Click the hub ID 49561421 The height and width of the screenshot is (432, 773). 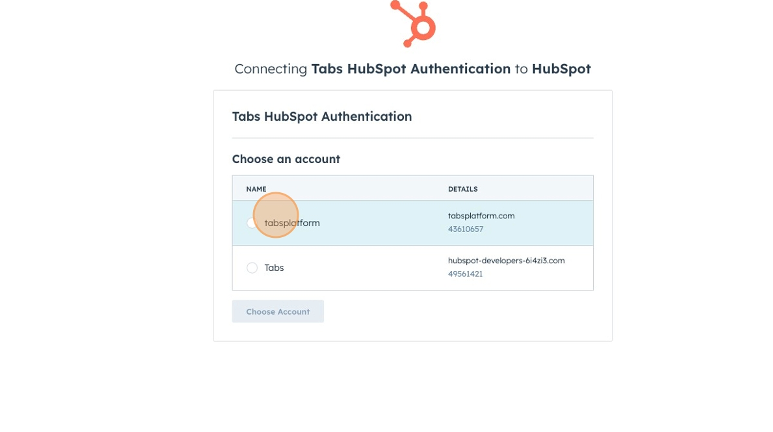[465, 274]
